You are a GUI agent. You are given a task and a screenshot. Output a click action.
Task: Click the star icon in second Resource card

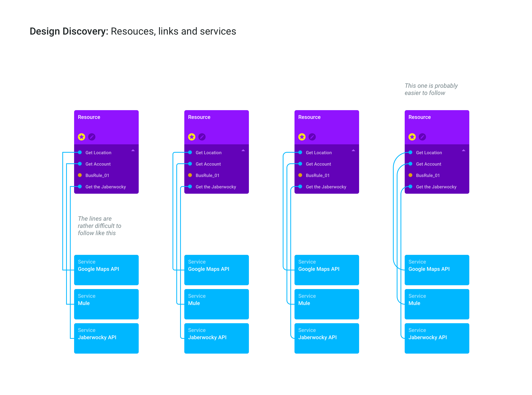tap(192, 137)
